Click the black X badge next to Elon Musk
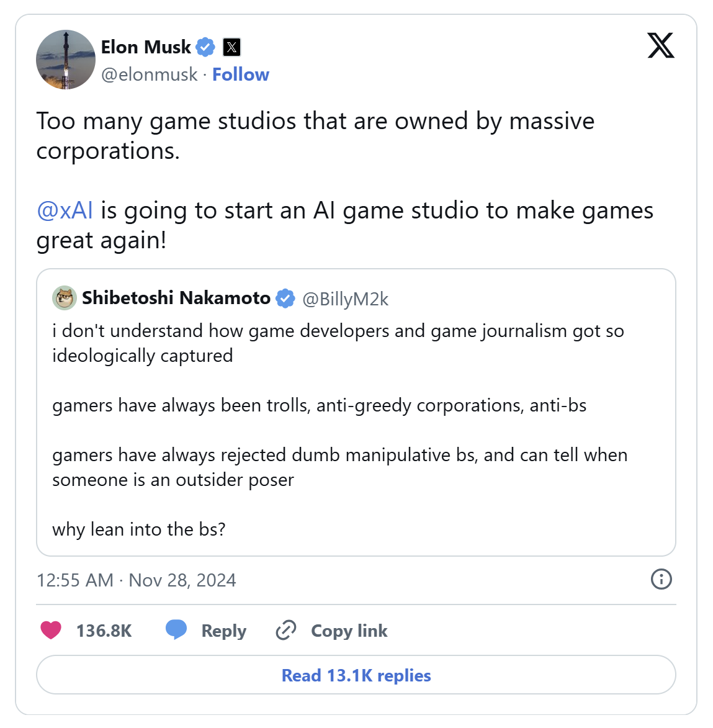 tap(231, 47)
